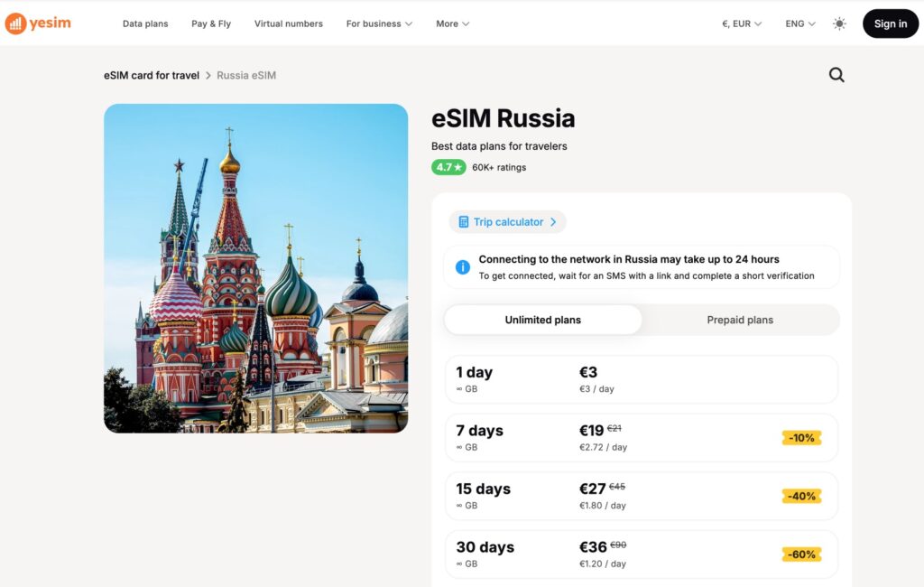The width and height of the screenshot is (924, 587).
Task: Choose the 7 days €19 plan
Action: point(642,438)
